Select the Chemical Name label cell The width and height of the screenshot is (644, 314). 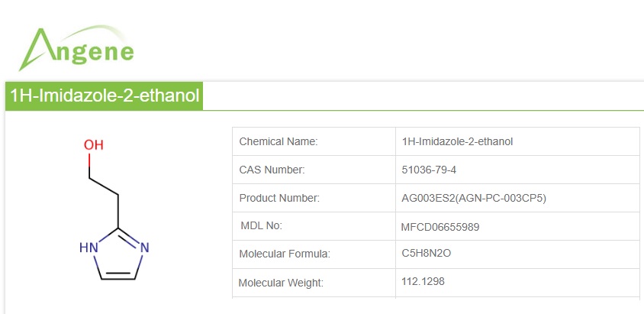click(x=279, y=141)
